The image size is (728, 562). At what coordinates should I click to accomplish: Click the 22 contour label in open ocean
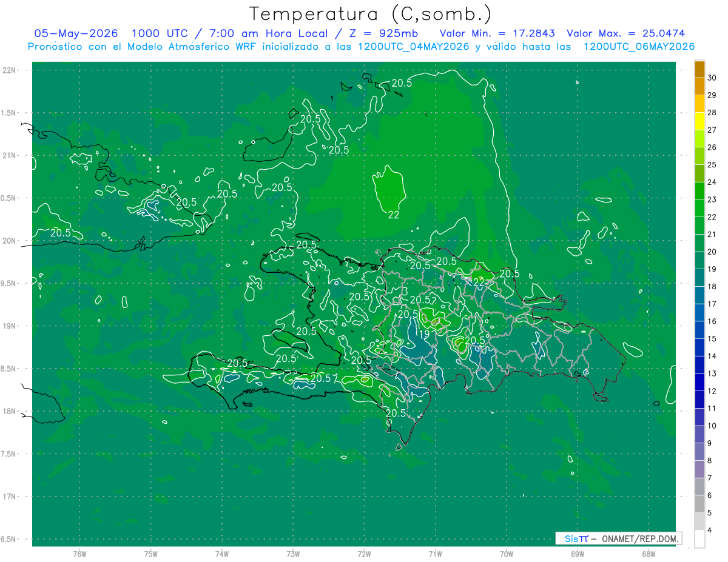click(394, 215)
